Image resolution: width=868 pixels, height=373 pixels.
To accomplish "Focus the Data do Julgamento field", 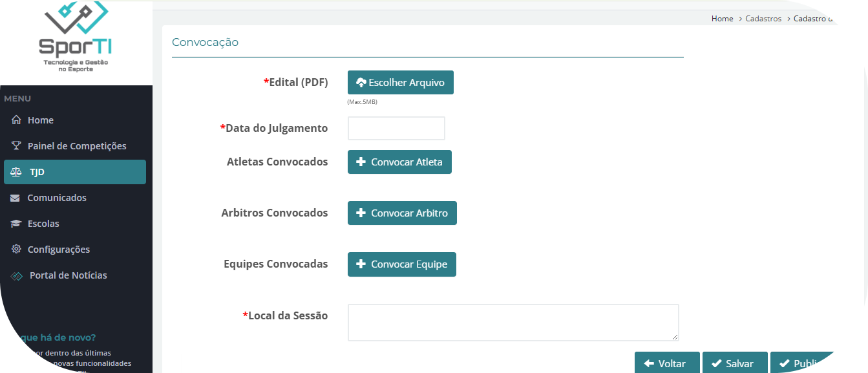I will [396, 128].
